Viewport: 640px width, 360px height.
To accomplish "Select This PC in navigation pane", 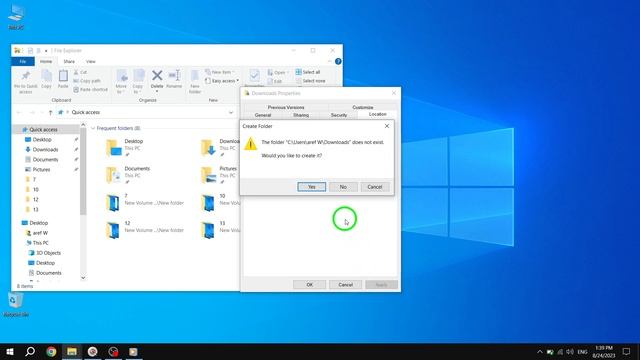I will 40,243.
